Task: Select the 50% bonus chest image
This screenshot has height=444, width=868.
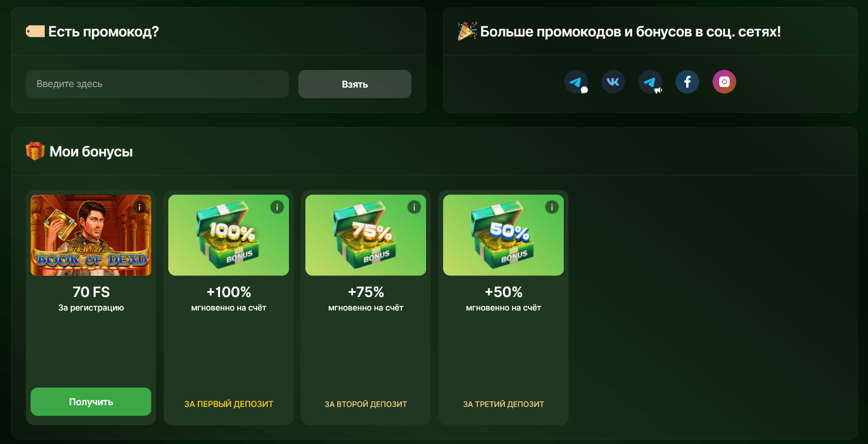Action: click(x=503, y=235)
